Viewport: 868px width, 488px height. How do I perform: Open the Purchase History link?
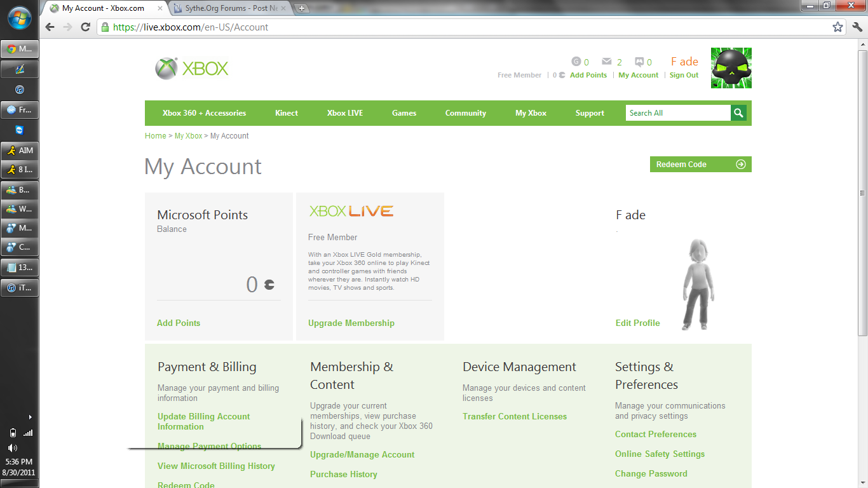pos(344,474)
